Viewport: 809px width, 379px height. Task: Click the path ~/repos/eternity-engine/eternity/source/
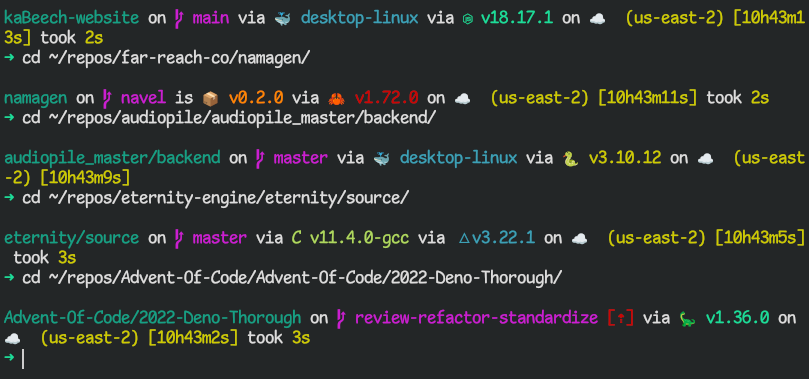tap(229, 198)
